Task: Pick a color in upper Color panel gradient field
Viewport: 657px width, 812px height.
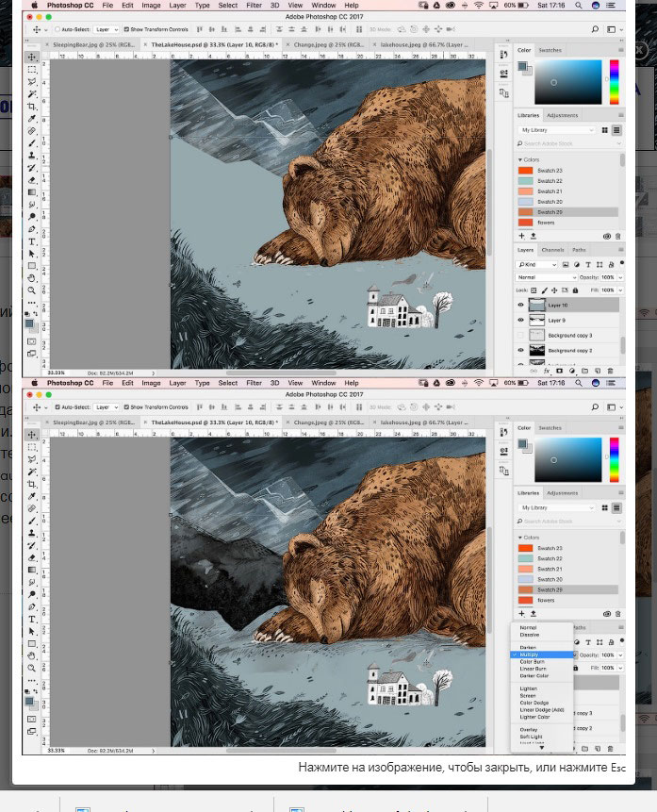Action: tap(568, 82)
